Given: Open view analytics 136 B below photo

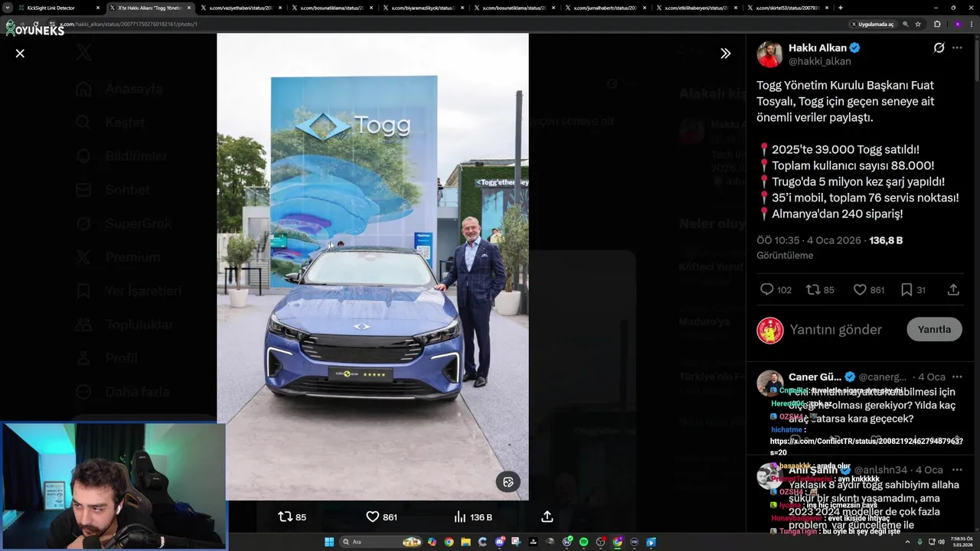Looking at the screenshot, I should click(x=472, y=517).
